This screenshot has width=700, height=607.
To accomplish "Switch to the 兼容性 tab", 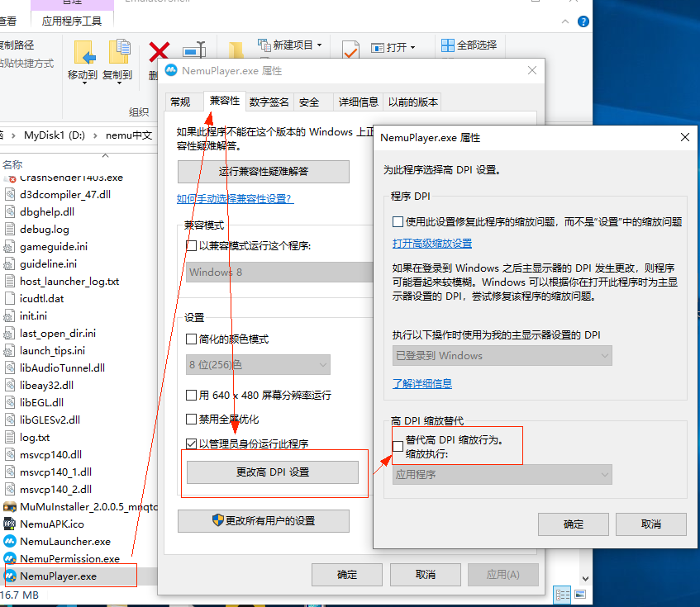I will click(x=225, y=101).
